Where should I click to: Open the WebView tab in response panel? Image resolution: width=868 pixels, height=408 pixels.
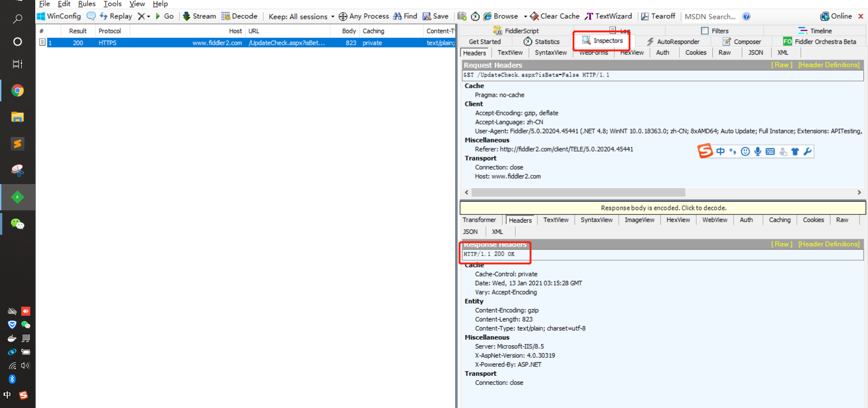click(x=715, y=220)
